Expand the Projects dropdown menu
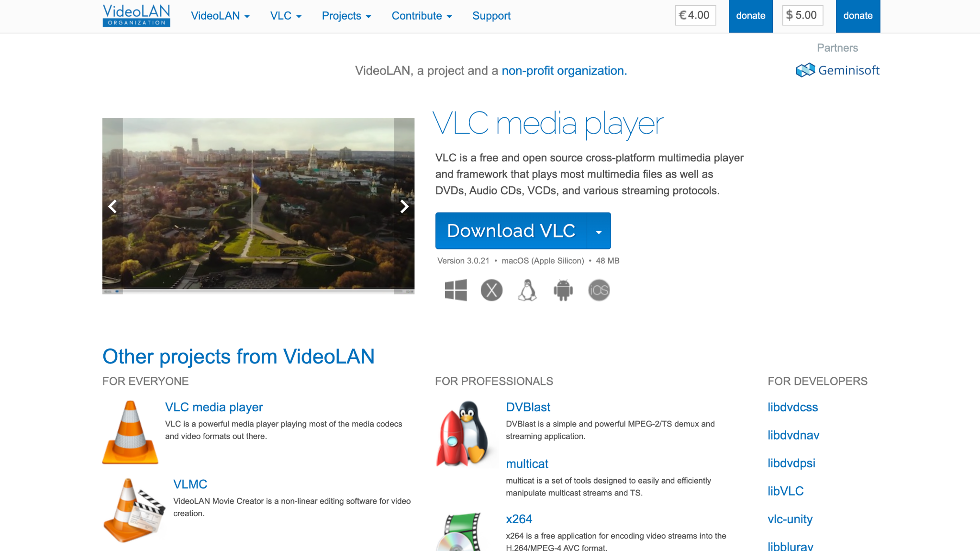The image size is (980, 551). point(346,16)
